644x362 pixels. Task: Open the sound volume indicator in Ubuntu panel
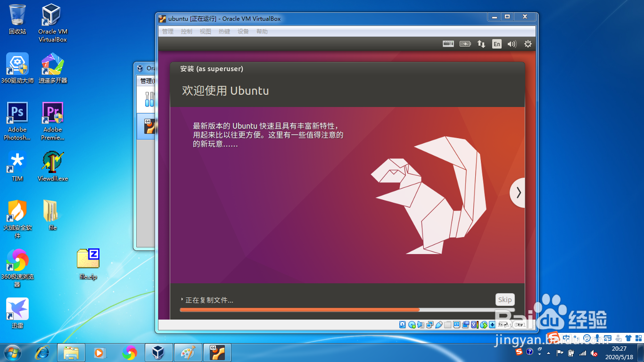512,44
